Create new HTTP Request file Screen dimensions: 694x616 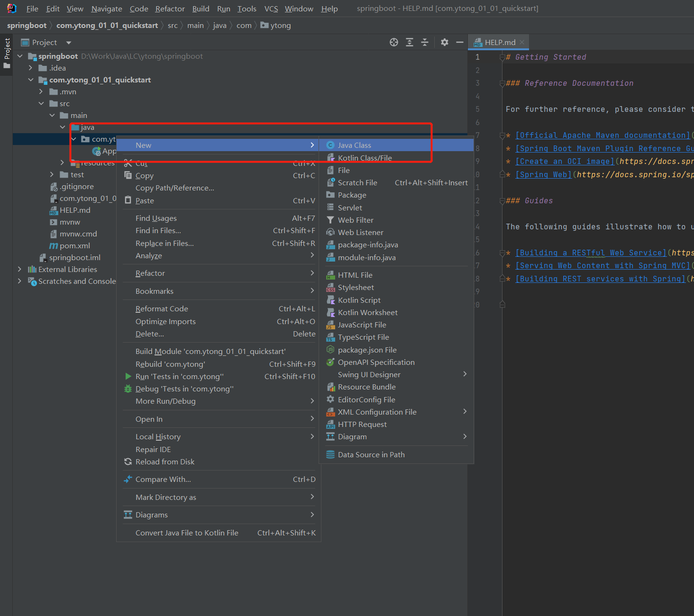(x=396, y=424)
